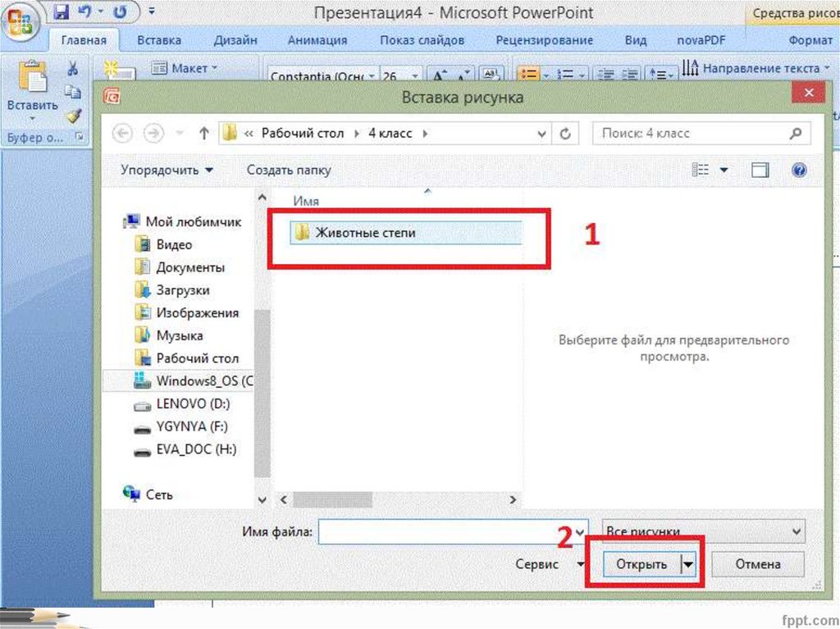The image size is (840, 629).
Task: Select Сеть network item
Action: 148,495
